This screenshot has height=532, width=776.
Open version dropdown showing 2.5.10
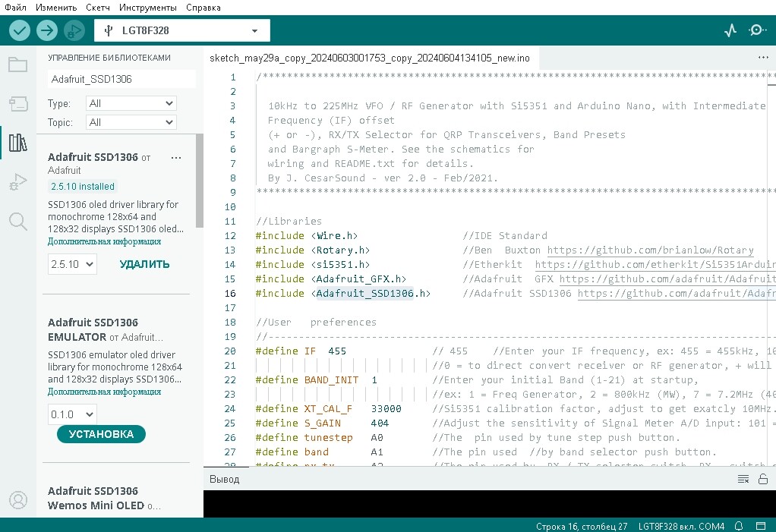(x=72, y=264)
